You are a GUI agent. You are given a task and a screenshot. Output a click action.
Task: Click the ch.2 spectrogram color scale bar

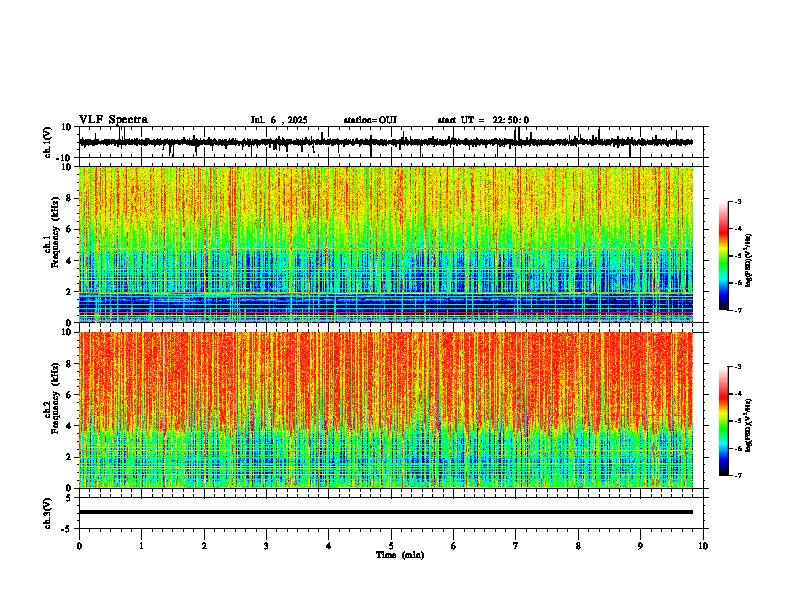(723, 421)
